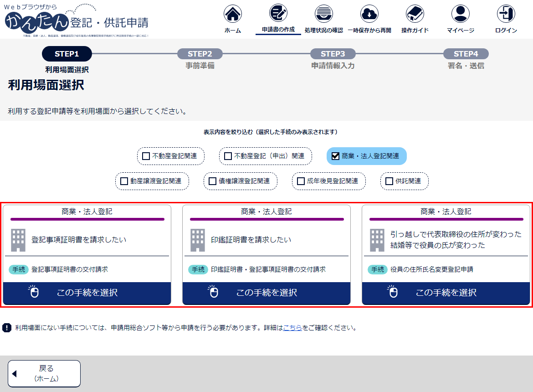Open the 操作ガイド book icon
This screenshot has height=392, width=533.
click(x=415, y=14)
